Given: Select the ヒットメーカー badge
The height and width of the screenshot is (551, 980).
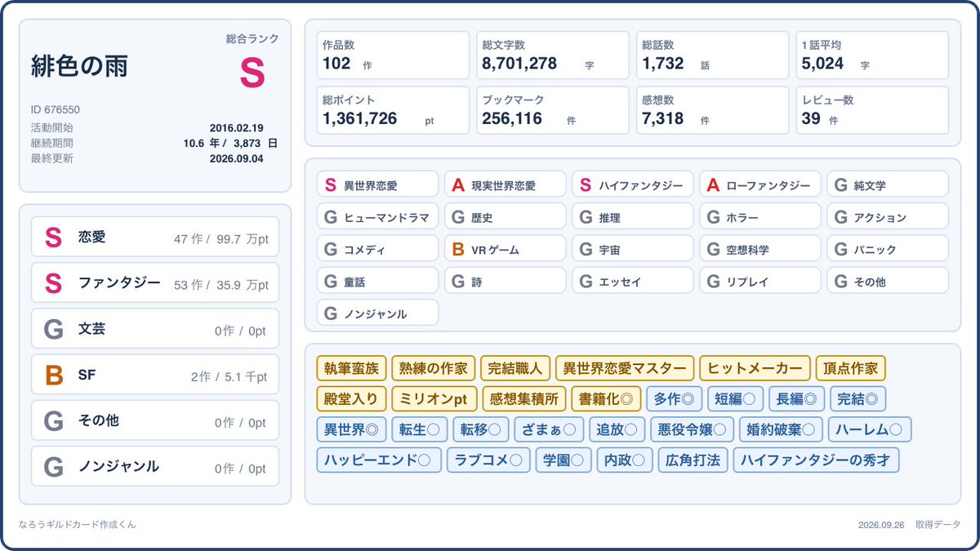Looking at the screenshot, I should [x=755, y=368].
